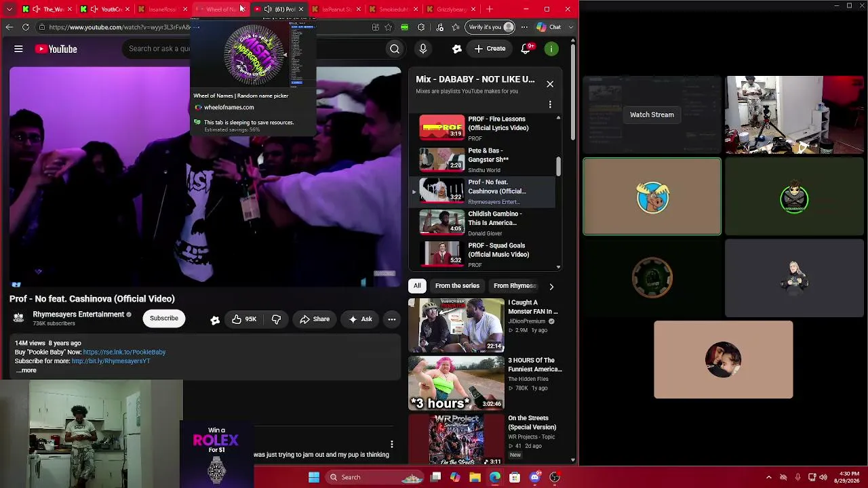Image resolution: width=868 pixels, height=488 pixels.
Task: Reload the page in the browser toolbar
Action: [26, 27]
